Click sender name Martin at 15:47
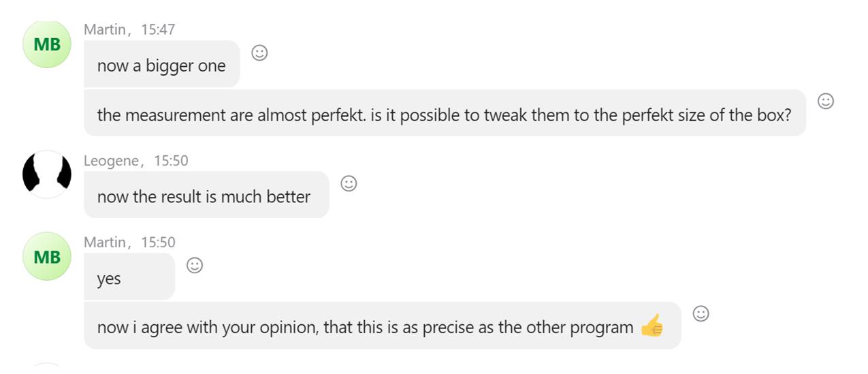The width and height of the screenshot is (868, 374). click(x=105, y=29)
